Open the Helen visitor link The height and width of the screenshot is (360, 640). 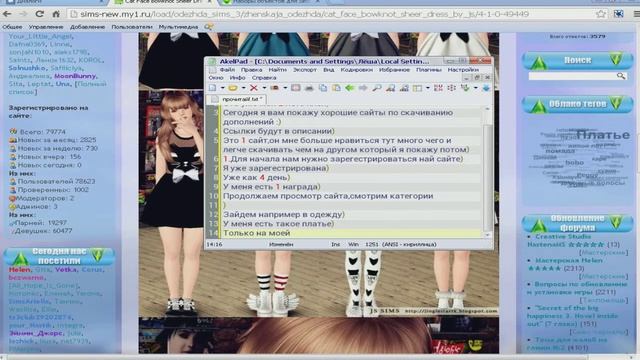(19, 270)
